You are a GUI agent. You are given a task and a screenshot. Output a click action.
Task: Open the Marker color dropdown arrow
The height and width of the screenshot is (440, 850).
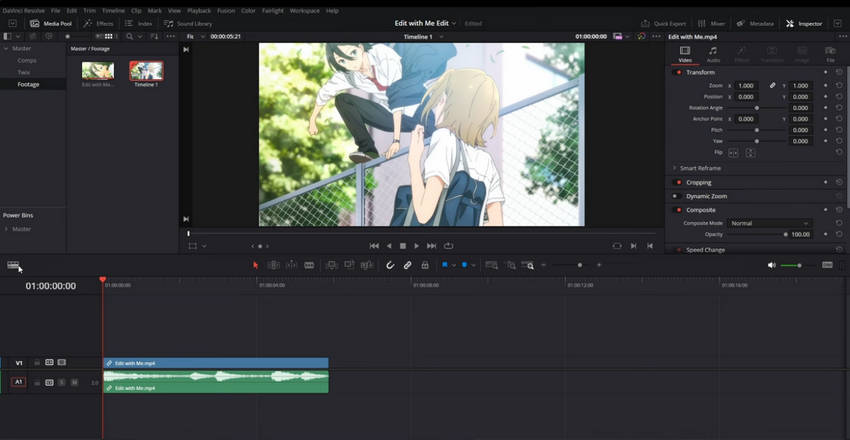pyautogui.click(x=473, y=266)
